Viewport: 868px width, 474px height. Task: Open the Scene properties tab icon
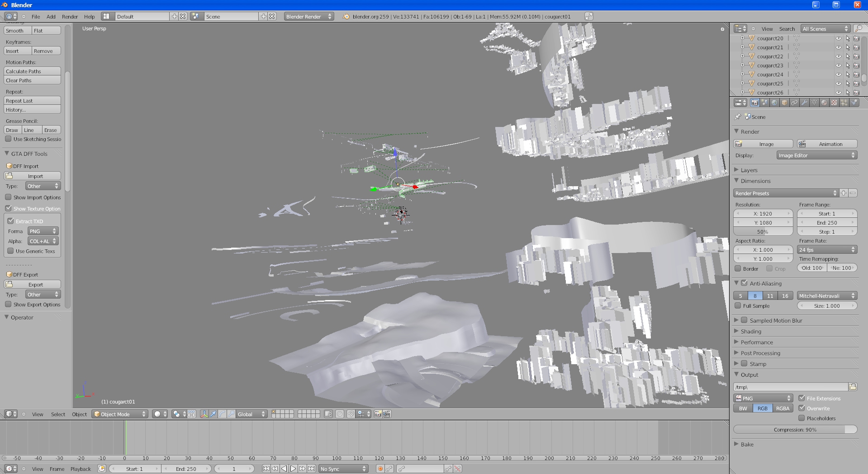pyautogui.click(x=764, y=103)
